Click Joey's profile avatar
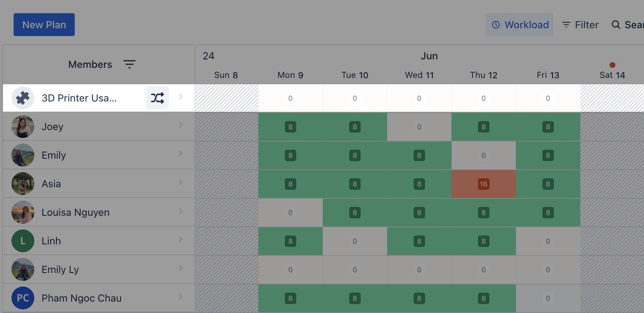The height and width of the screenshot is (313, 644). 23,126
